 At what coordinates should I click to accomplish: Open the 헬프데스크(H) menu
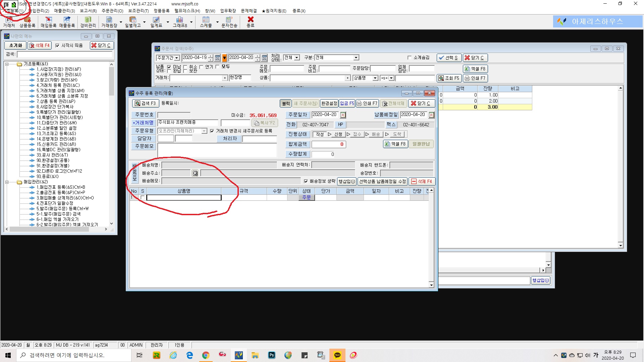tap(187, 11)
